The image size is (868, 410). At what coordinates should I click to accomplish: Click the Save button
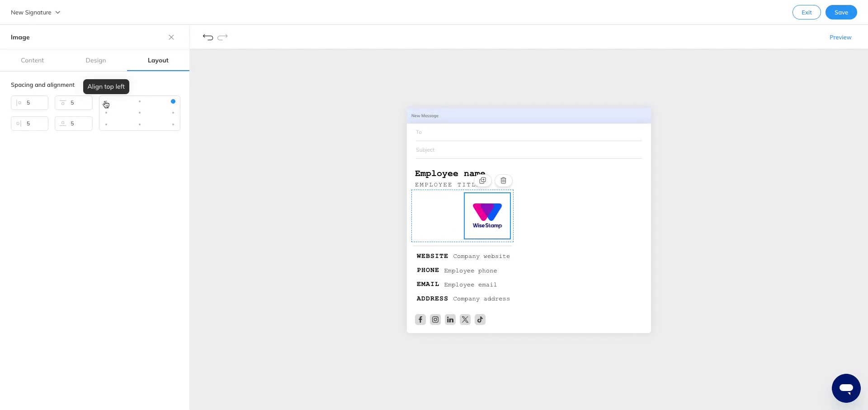point(841,12)
